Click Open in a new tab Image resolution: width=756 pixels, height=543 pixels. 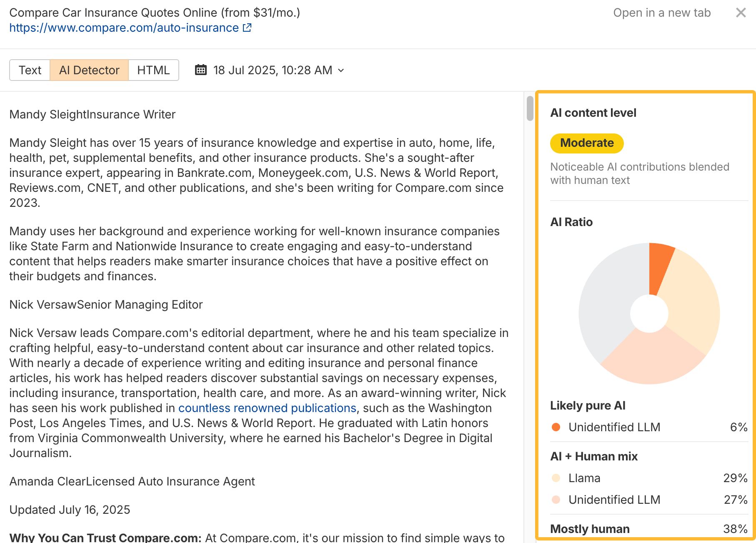coord(661,13)
